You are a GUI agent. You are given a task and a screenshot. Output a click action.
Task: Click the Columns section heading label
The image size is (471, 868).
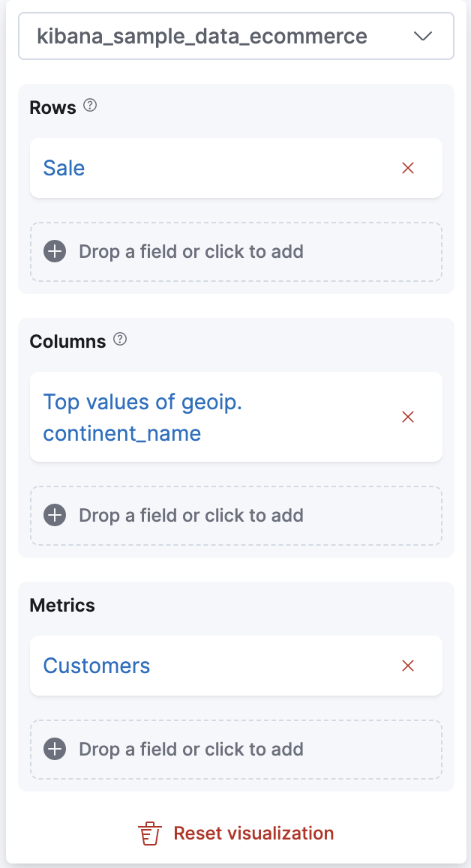coord(67,341)
